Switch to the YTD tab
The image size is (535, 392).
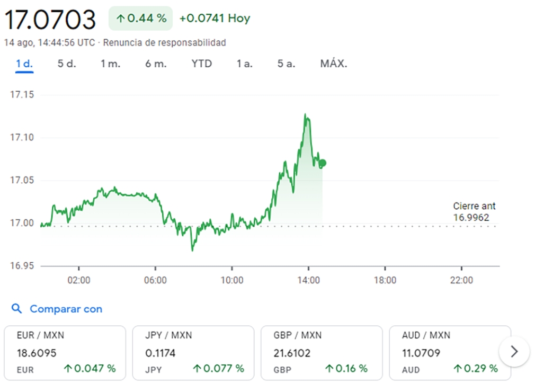click(201, 64)
